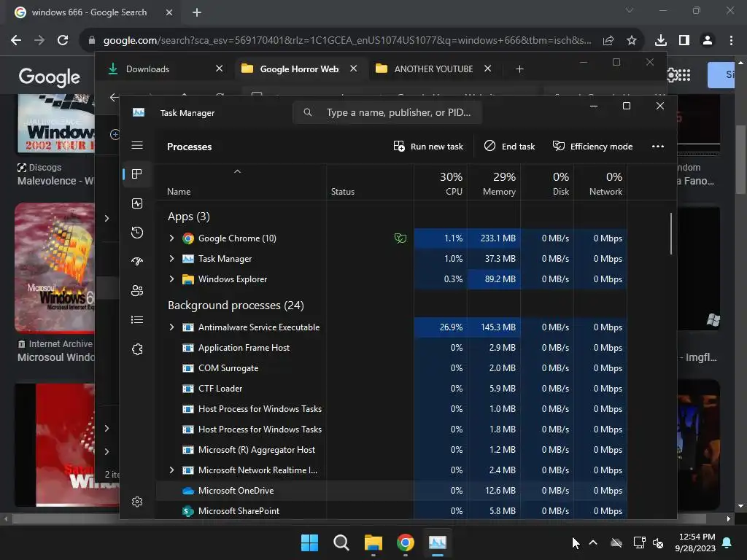747x560 pixels.
Task: Select Google Chrome icon in process list
Action: click(188, 238)
